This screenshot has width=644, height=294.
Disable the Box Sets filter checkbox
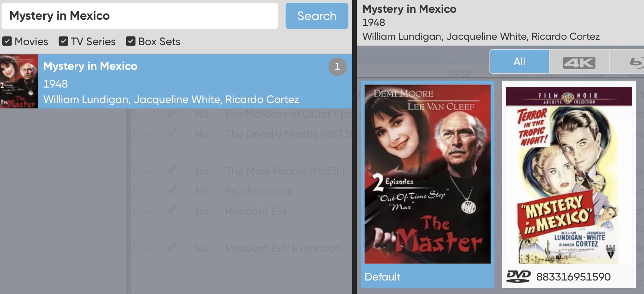131,41
